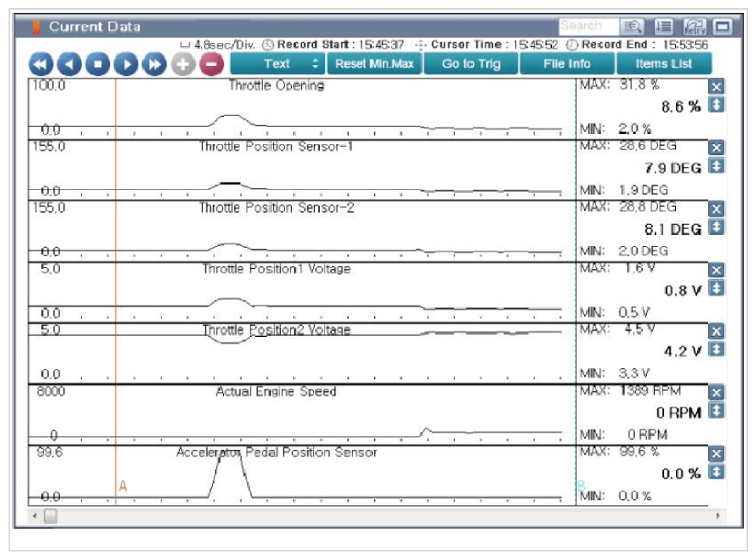Click the Search input field
The image size is (756, 560).
tap(589, 26)
